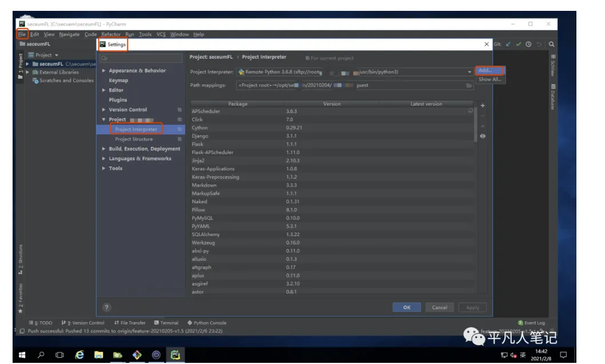
Task: Click the Settings help question mark button
Action: tap(106, 307)
